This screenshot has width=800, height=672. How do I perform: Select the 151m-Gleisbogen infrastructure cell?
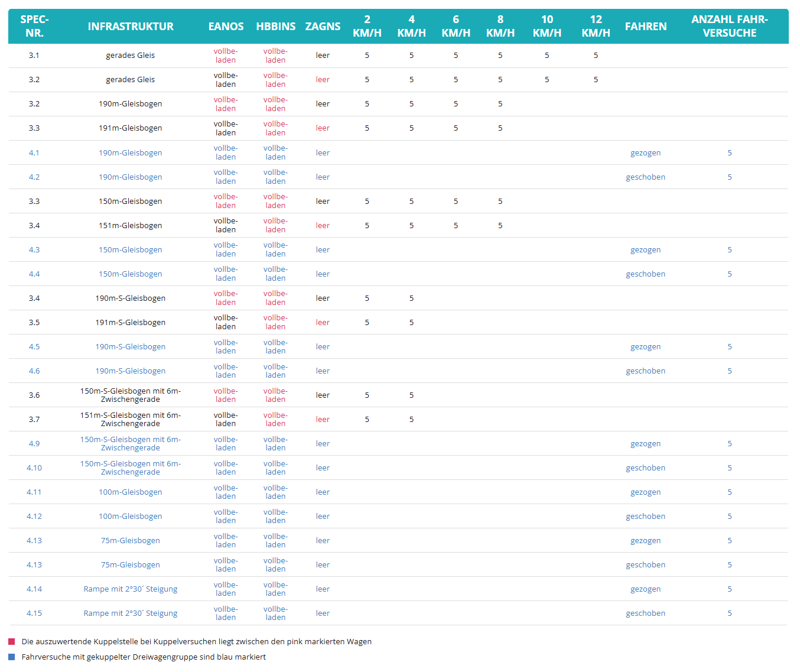[131, 225]
